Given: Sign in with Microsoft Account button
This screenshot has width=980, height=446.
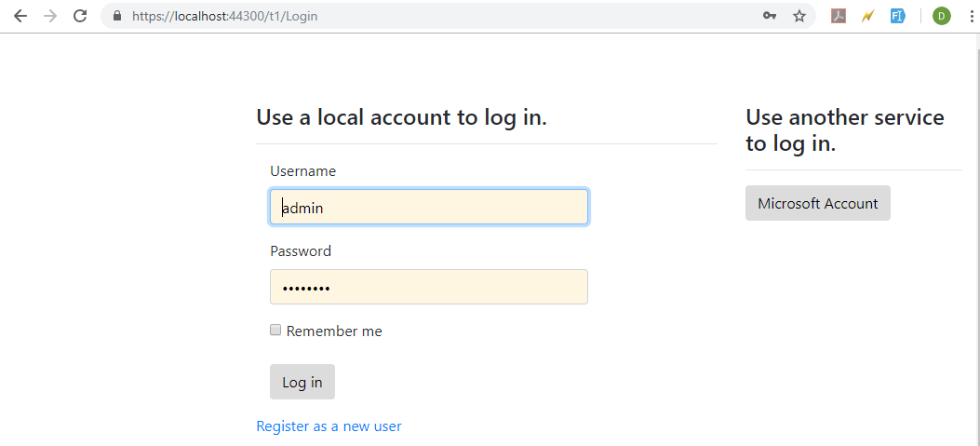Looking at the screenshot, I should point(817,203).
